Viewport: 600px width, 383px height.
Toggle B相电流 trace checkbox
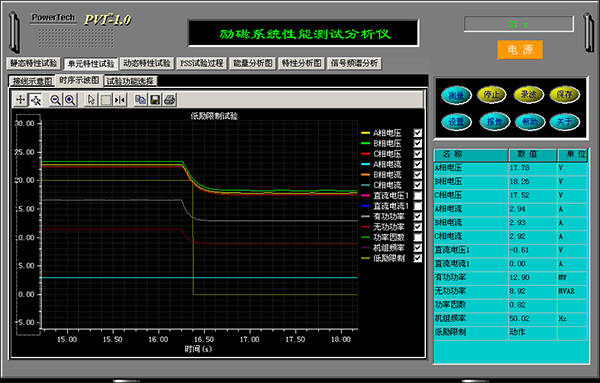pos(417,174)
